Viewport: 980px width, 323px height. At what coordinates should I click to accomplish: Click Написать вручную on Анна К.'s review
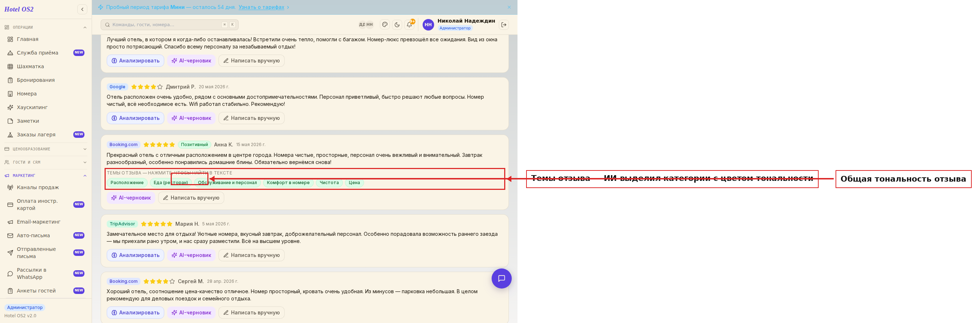pyautogui.click(x=191, y=198)
